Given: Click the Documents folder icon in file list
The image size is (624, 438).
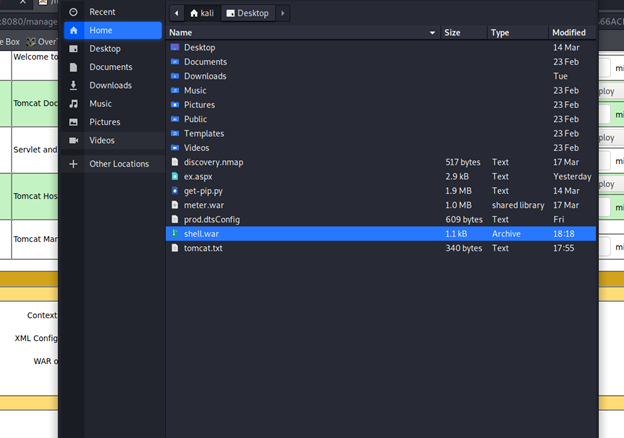Looking at the screenshot, I should click(x=175, y=62).
